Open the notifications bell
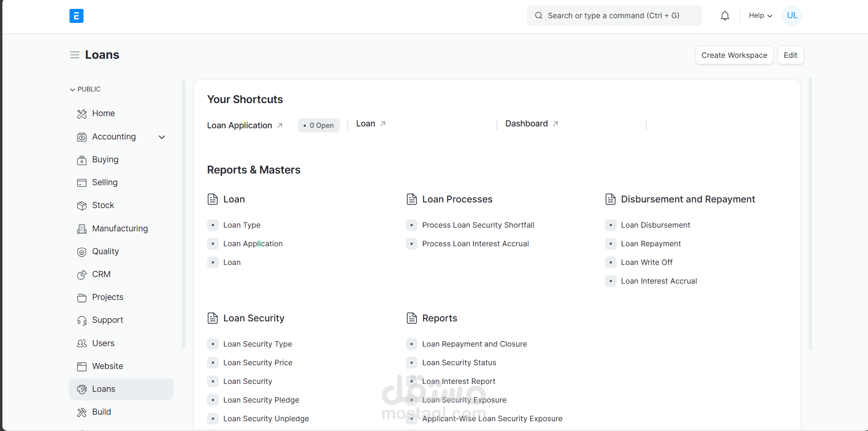Screen dimensions: 868x431 [x=725, y=16]
